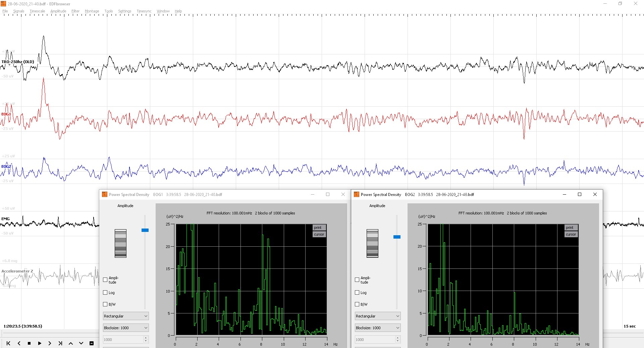Screen dimensions: 644x348
Task: Enable Log scale checkbox in EOG2 window
Action: pos(357,293)
